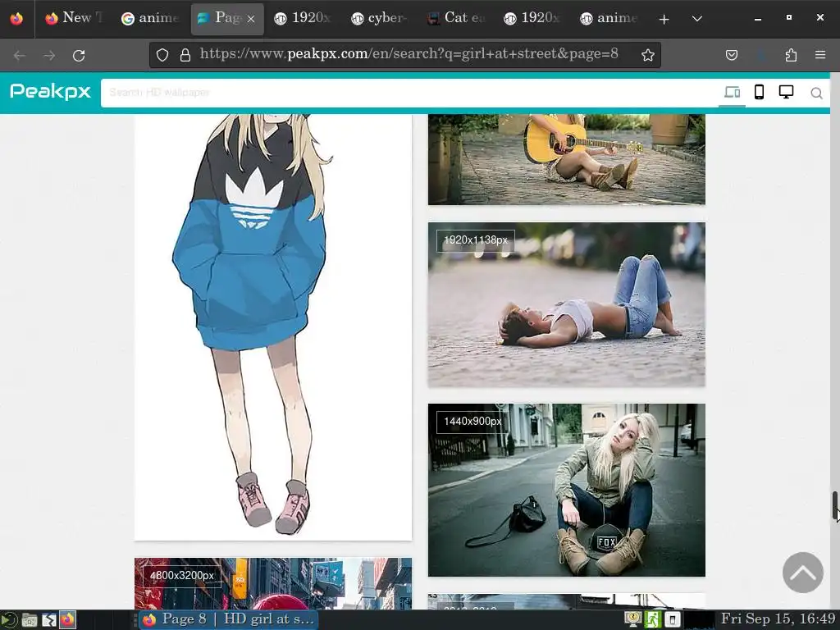Go forward one page
Screen dimensions: 840x630
click(x=49, y=55)
